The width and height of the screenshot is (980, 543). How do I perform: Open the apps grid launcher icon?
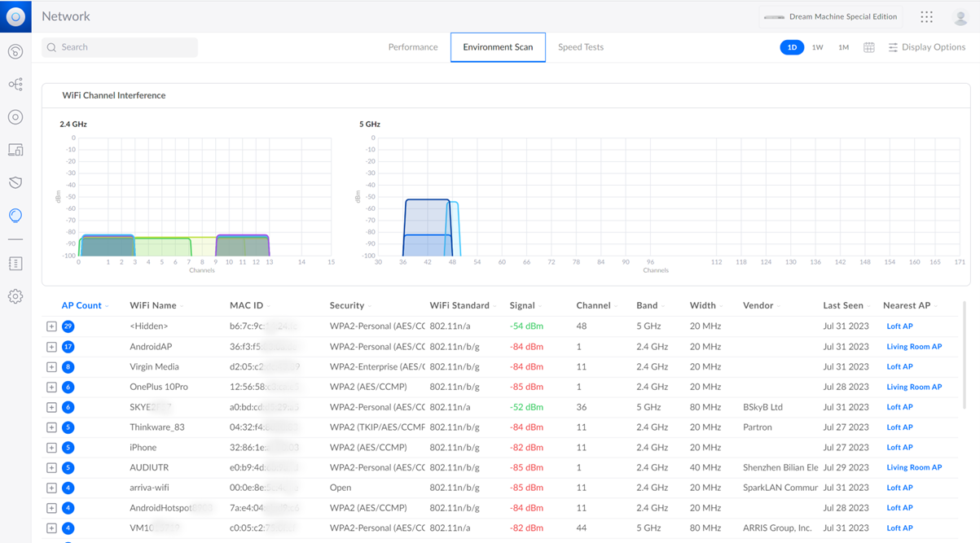pyautogui.click(x=926, y=17)
